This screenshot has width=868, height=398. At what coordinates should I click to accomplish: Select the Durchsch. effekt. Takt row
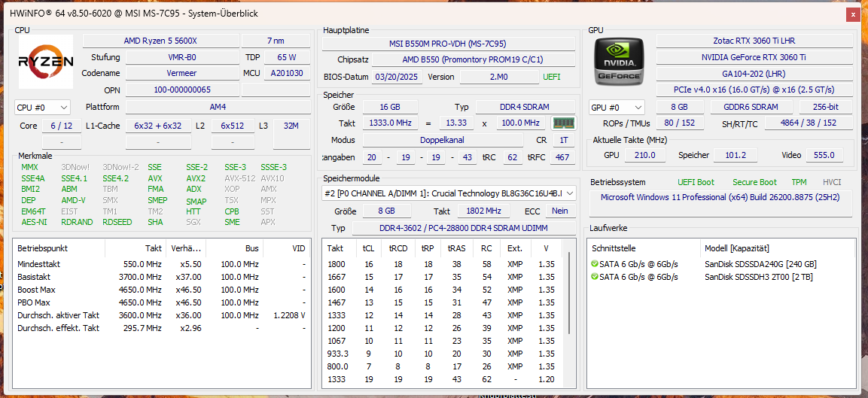(162, 328)
